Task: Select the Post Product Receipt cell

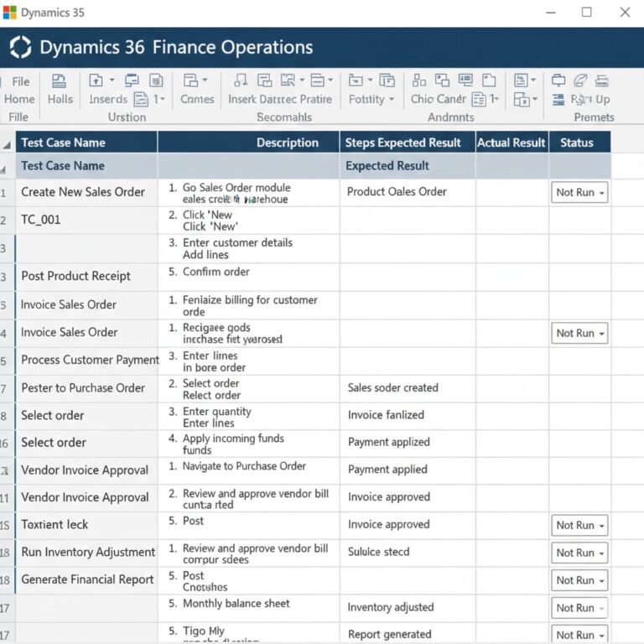Action: (86, 276)
